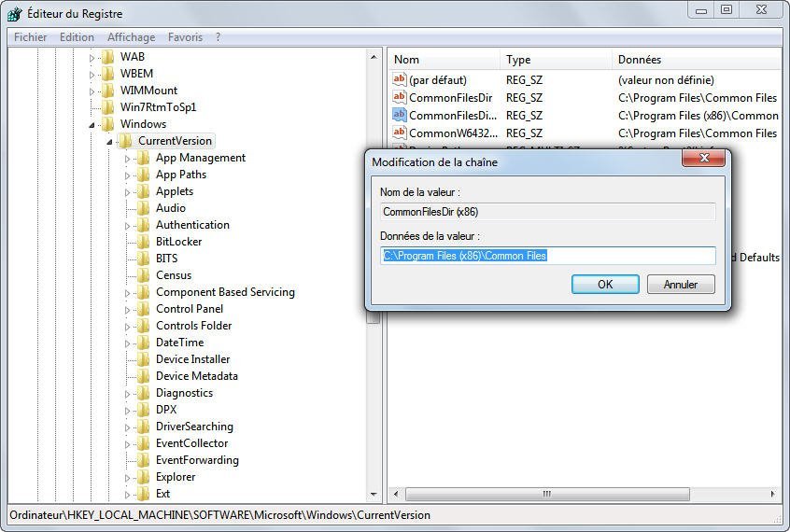
Task: Collapse the Windows tree node
Action: pyautogui.click(x=92, y=125)
